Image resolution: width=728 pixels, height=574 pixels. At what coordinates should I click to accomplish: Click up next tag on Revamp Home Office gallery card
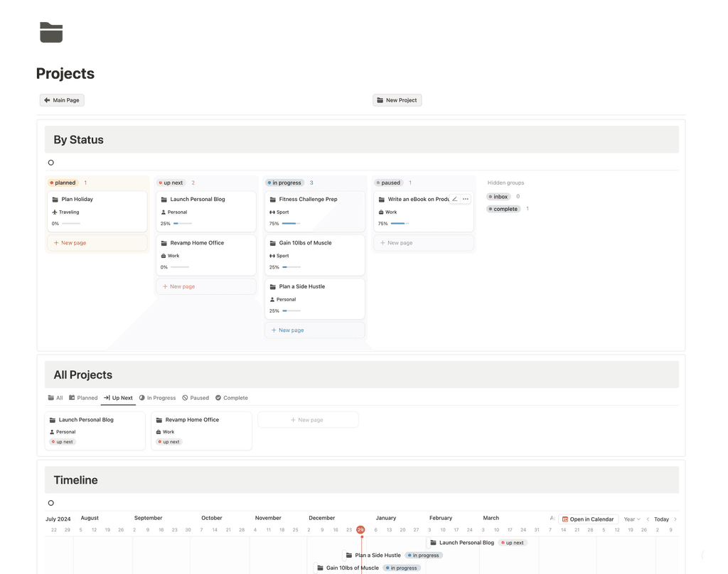click(x=169, y=442)
